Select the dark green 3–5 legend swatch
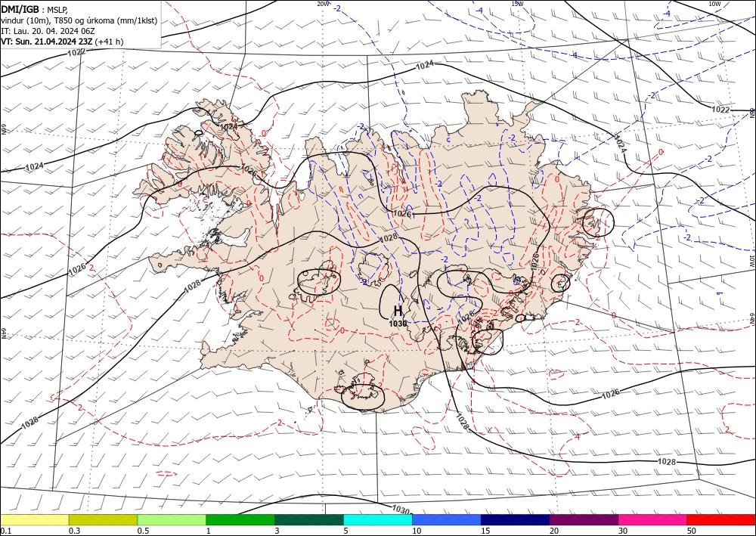 tap(309, 520)
